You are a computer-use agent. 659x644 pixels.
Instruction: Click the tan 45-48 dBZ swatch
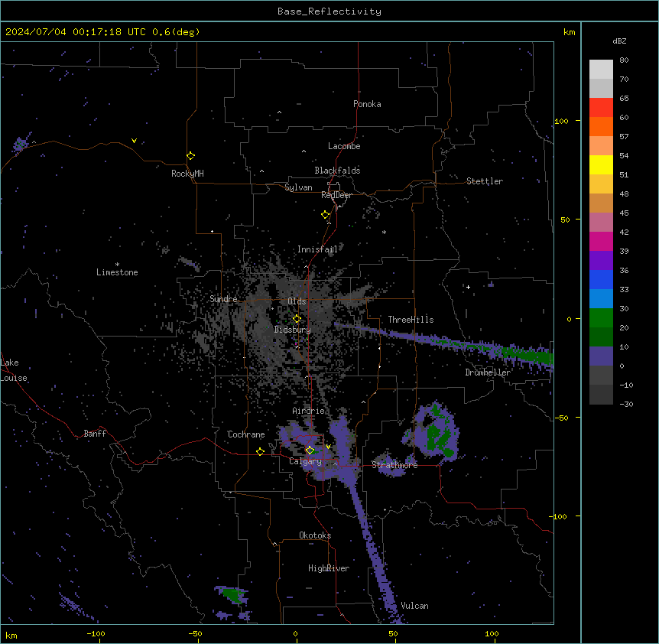pyautogui.click(x=601, y=203)
